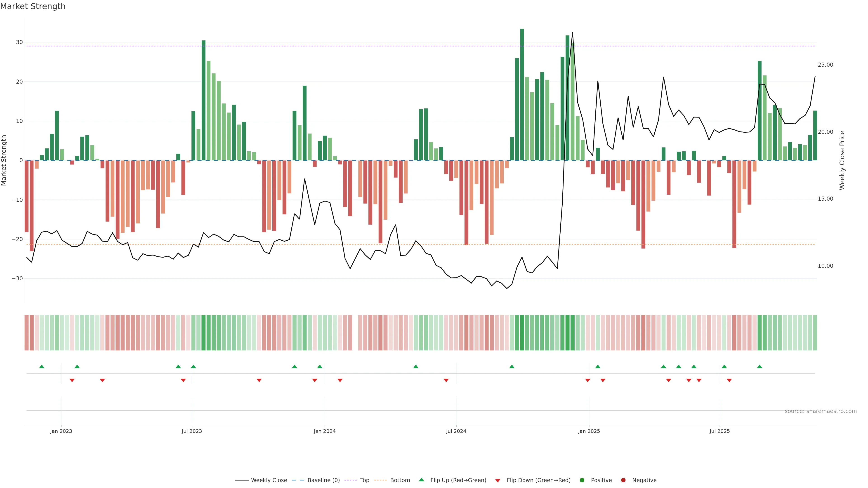Select the rightmost red flip-down triangle marker
This screenshot has height=488, width=868.
[x=729, y=380]
